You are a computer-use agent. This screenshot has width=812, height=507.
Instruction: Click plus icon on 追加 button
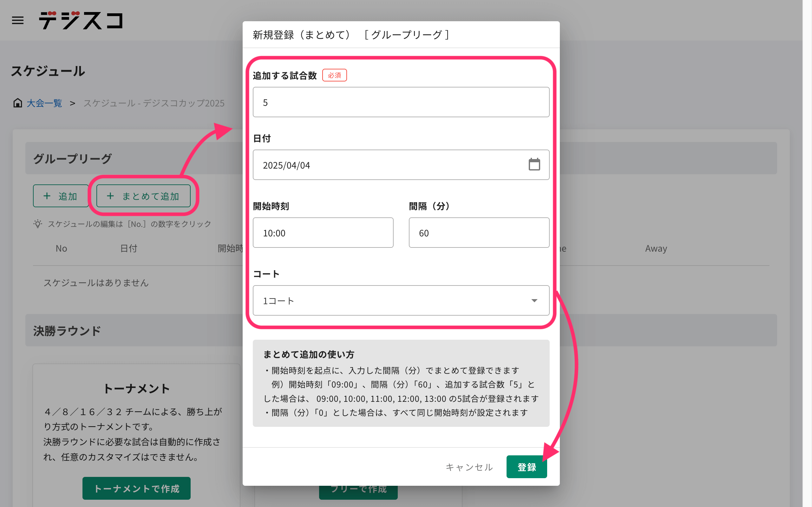click(x=47, y=196)
